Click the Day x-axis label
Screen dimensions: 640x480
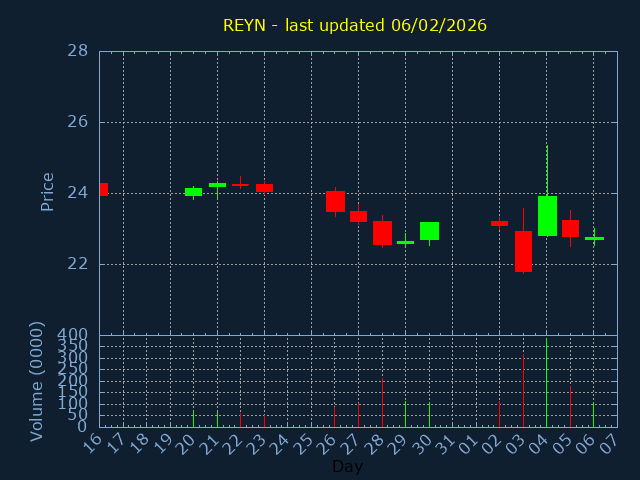click(347, 466)
